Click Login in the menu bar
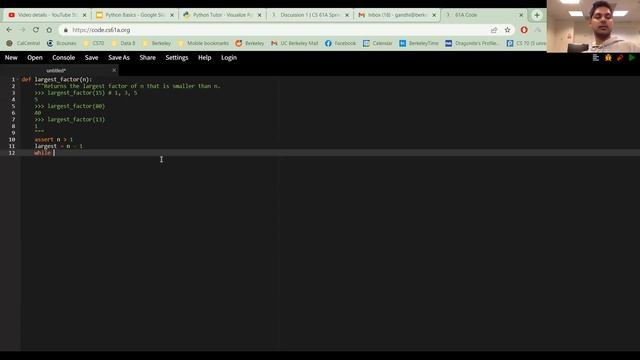The width and height of the screenshot is (640, 360). [229, 58]
